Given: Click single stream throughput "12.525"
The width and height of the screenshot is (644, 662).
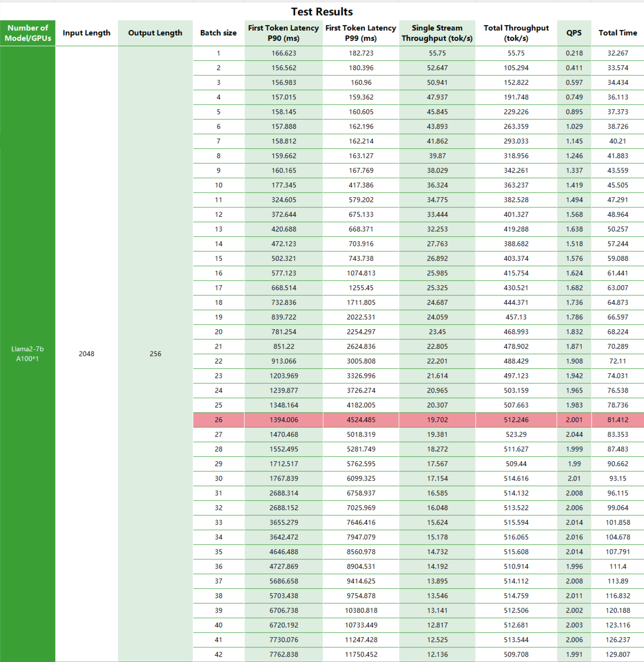Looking at the screenshot, I should click(437, 640).
